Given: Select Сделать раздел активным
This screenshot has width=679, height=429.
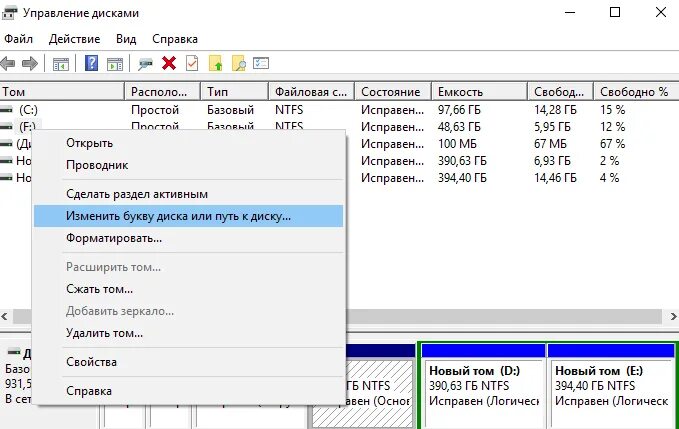Looking at the screenshot, I should click(188, 194).
